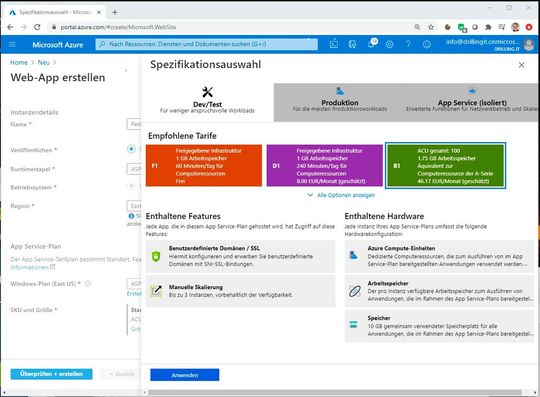Screen dimensions: 540x397
Task: Go to Home breadcrumb
Action: [x=19, y=62]
